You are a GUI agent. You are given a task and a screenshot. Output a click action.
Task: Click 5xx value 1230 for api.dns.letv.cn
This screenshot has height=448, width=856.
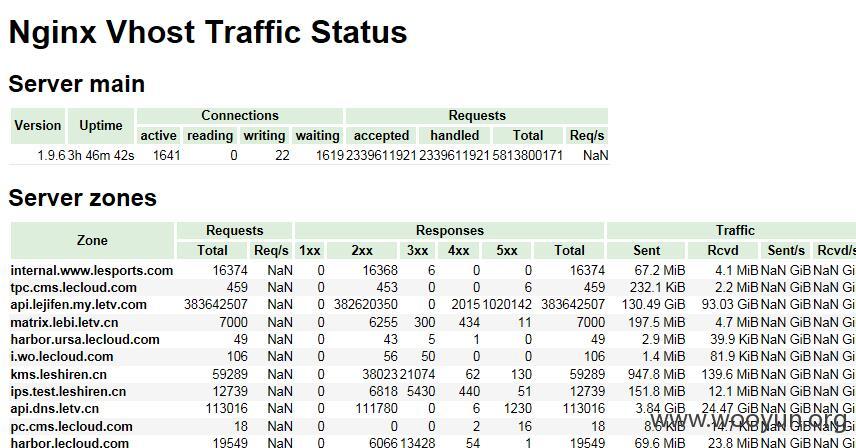tap(518, 409)
